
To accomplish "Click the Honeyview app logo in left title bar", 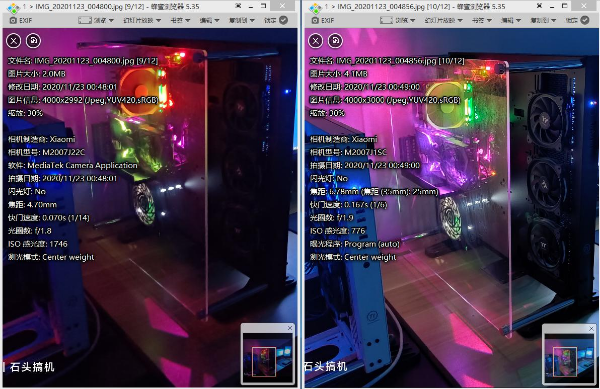I will (13, 7).
